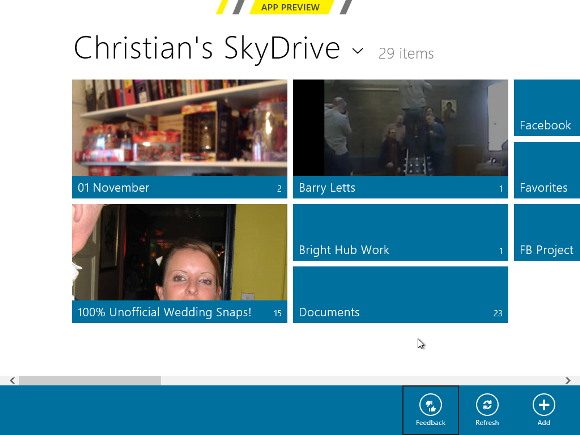The image size is (580, 435).
Task: Open the FB Project folder tile
Action: [547, 232]
